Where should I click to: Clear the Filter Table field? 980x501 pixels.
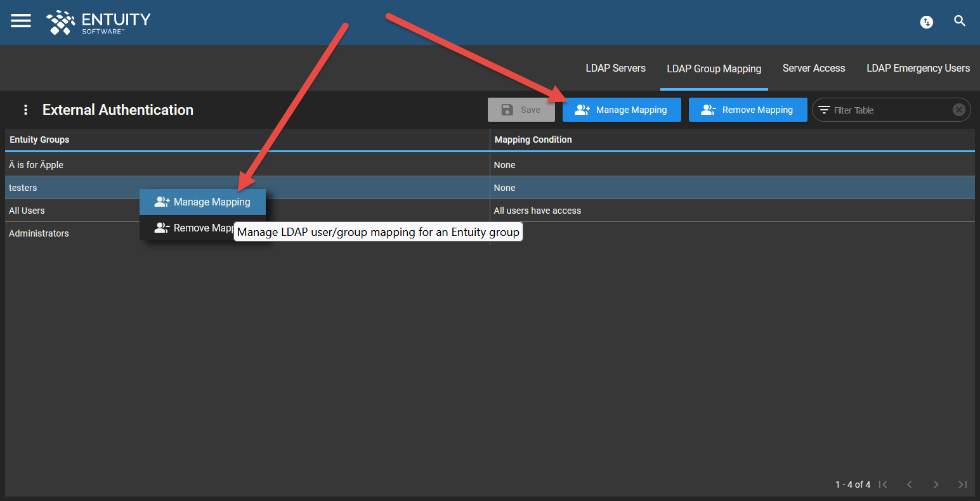pyautogui.click(x=958, y=110)
